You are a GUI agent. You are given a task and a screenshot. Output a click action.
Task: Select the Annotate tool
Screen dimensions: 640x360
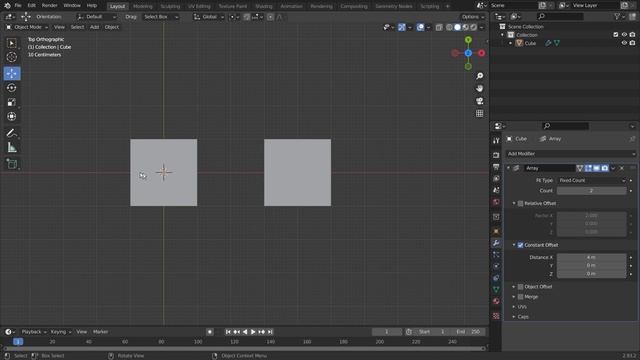point(12,133)
